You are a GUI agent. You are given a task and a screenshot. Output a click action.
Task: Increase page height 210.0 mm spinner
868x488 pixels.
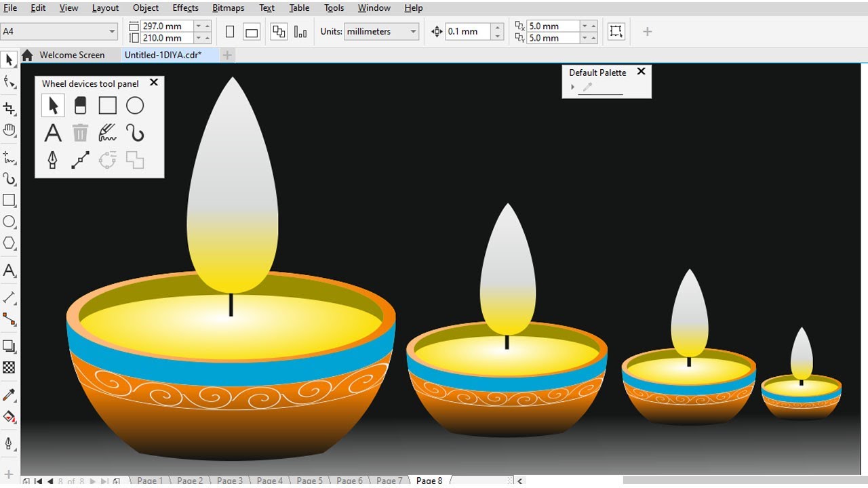point(207,37)
